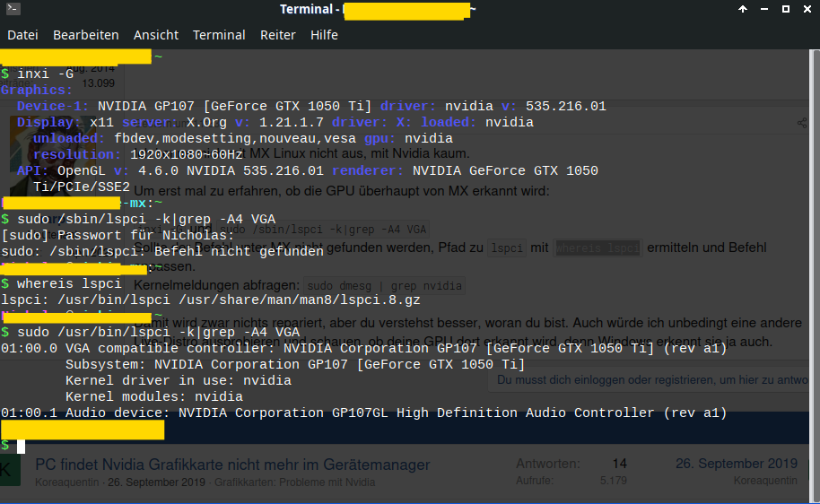Click 'Kernel driver in use: nvidia' line
This screenshot has width=820, height=504.
coord(179,380)
